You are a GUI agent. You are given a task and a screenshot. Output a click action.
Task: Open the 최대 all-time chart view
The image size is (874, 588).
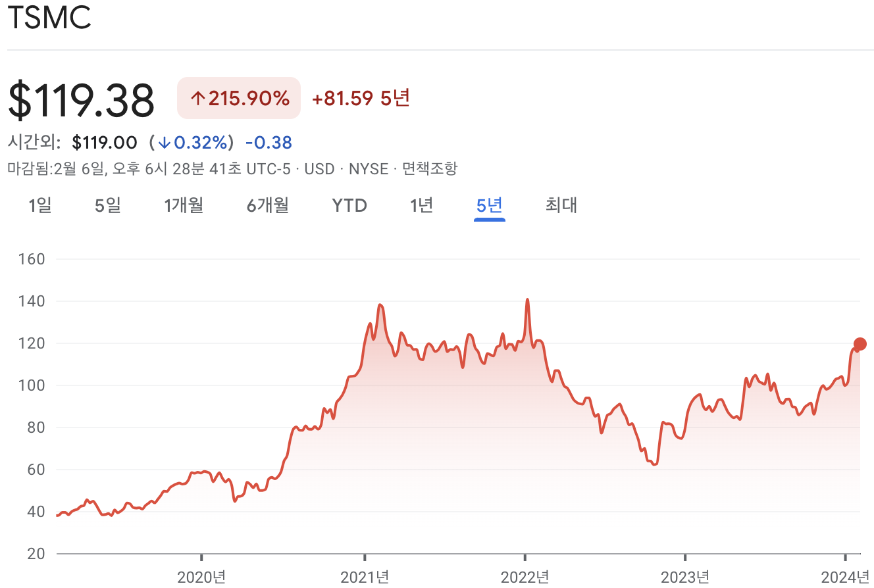[561, 205]
